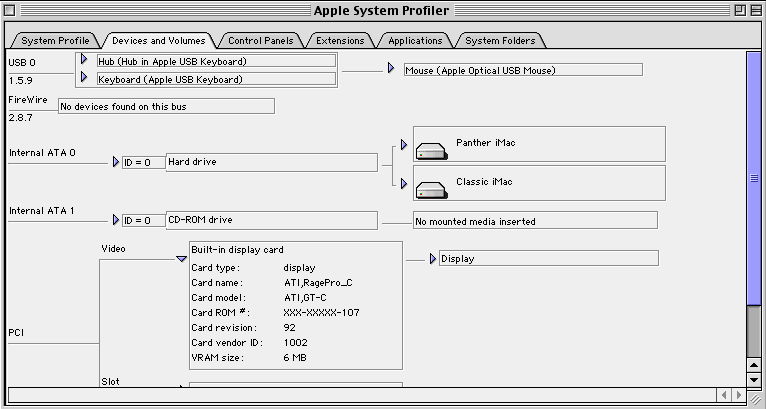Click the horizontal scroll left arrow

(723, 395)
